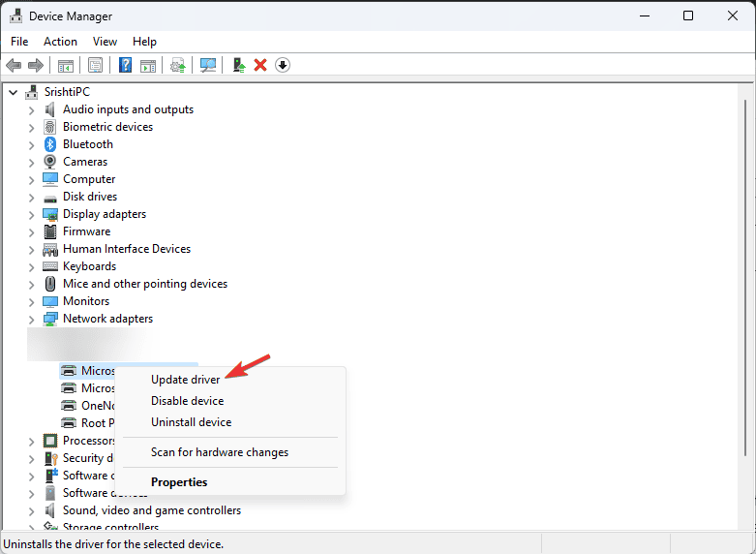The image size is (756, 554).
Task: Select the Keyboards category icon
Action: (50, 266)
